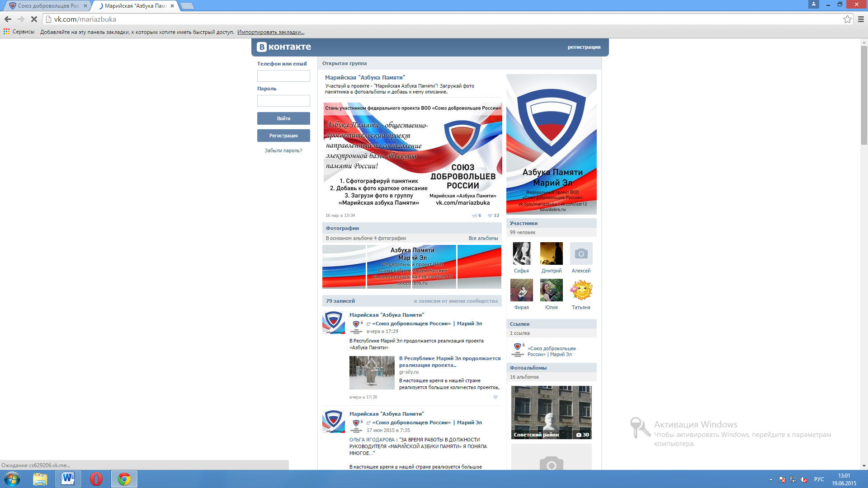This screenshot has width=868, height=488.
Task: Close the Марийская Азбука Памяти tab
Action: coord(172,6)
